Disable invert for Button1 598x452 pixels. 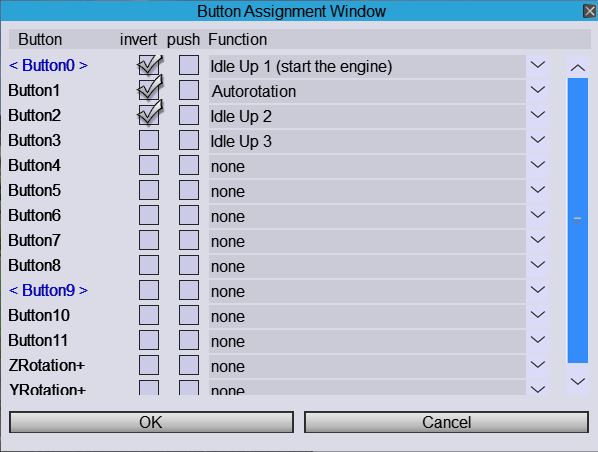click(149, 90)
